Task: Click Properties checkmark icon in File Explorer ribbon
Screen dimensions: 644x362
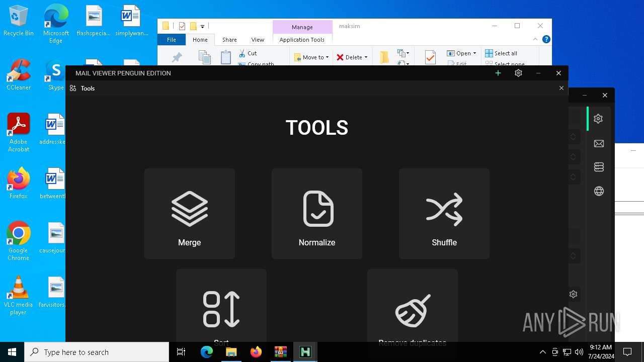Action: [430, 57]
